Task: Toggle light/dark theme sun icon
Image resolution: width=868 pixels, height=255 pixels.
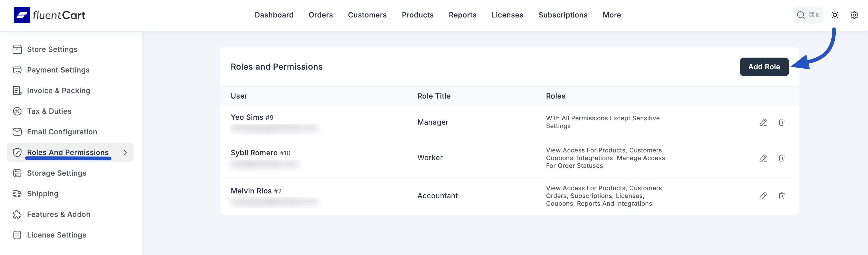Action: pos(835,15)
